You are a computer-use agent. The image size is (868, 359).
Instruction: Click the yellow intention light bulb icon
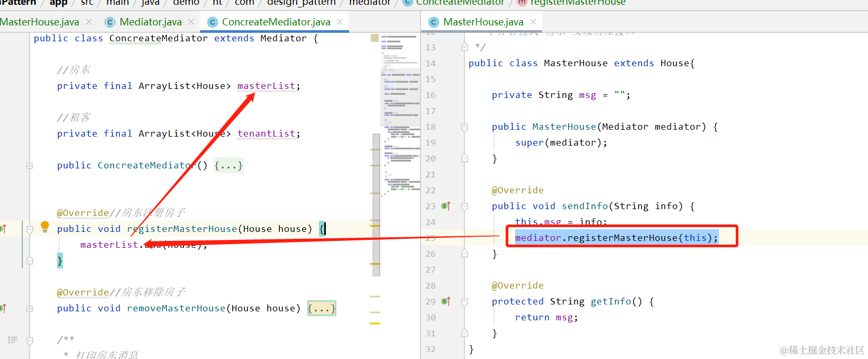click(45, 227)
